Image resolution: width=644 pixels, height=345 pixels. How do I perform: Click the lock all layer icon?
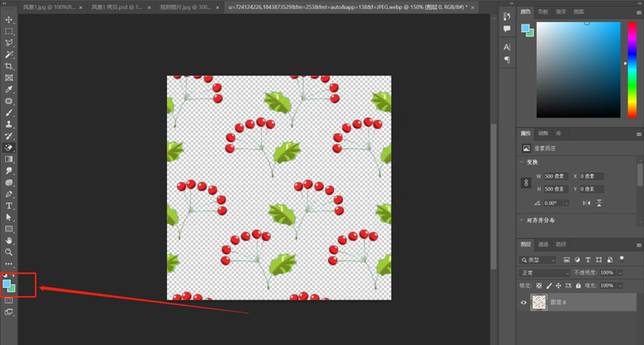(578, 286)
